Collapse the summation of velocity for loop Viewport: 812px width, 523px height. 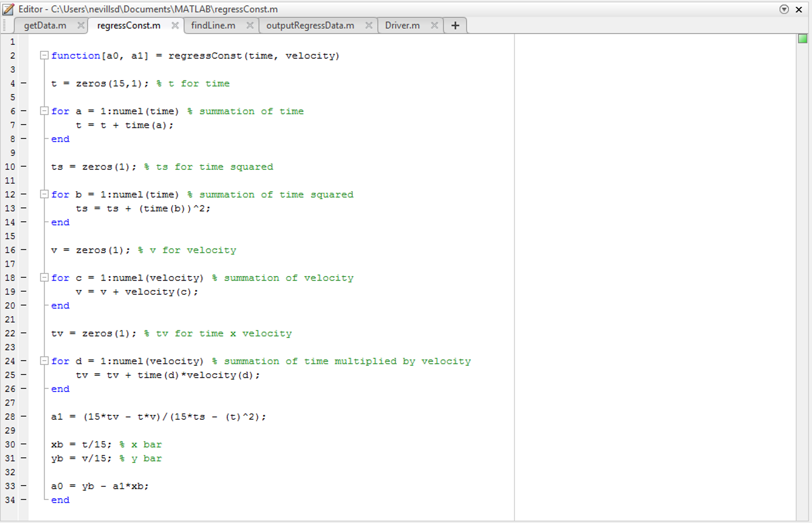[x=44, y=278]
